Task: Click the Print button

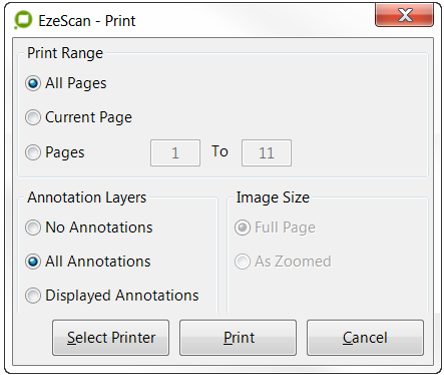Action: [x=238, y=338]
